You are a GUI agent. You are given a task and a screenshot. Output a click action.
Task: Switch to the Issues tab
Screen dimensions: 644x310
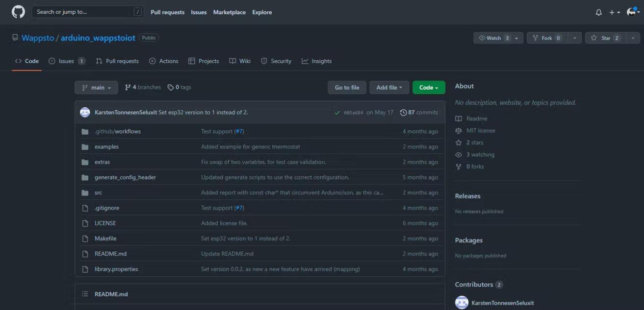[67, 61]
